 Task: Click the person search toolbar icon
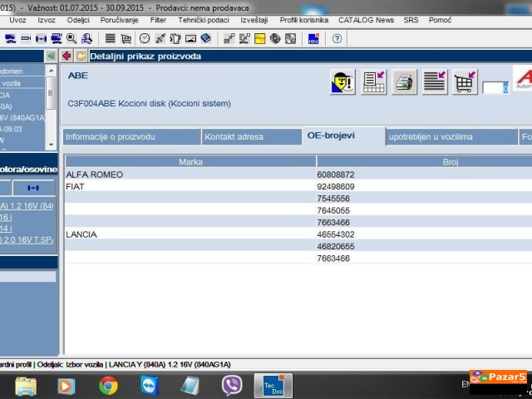coord(86,39)
